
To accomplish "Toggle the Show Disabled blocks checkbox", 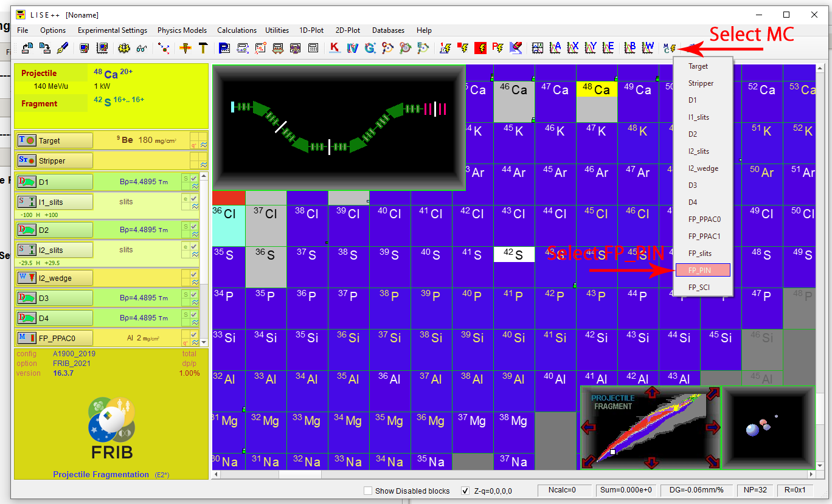I will coord(367,491).
